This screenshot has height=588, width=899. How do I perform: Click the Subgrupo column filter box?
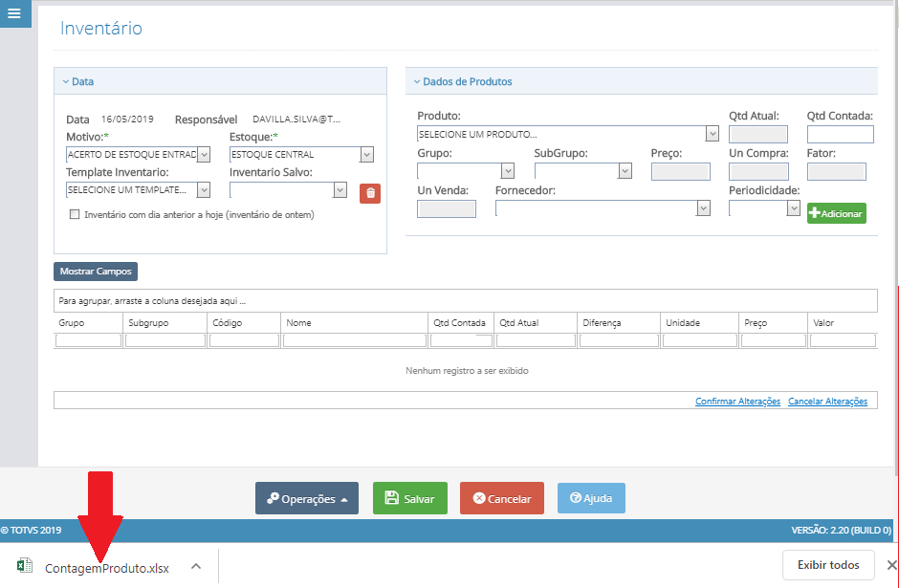click(165, 340)
